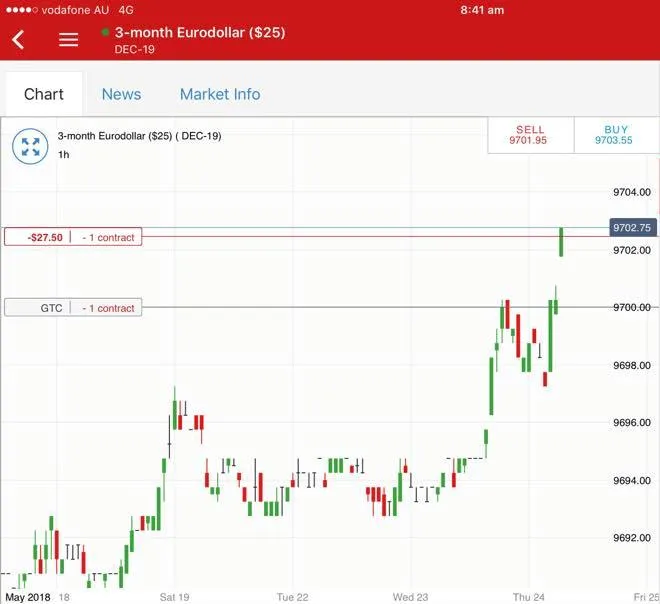Change the 1h timeframe
The width and height of the screenshot is (660, 604).
[64, 155]
